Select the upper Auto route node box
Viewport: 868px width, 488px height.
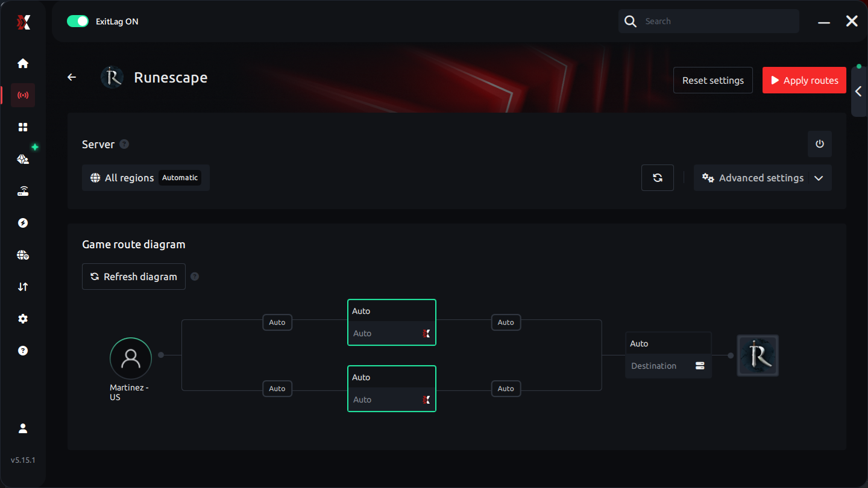click(391, 322)
